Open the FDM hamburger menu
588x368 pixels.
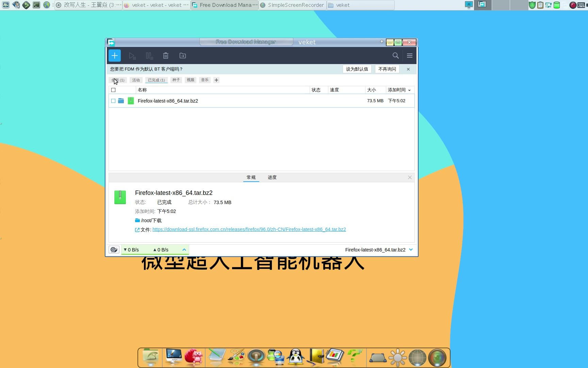point(409,55)
